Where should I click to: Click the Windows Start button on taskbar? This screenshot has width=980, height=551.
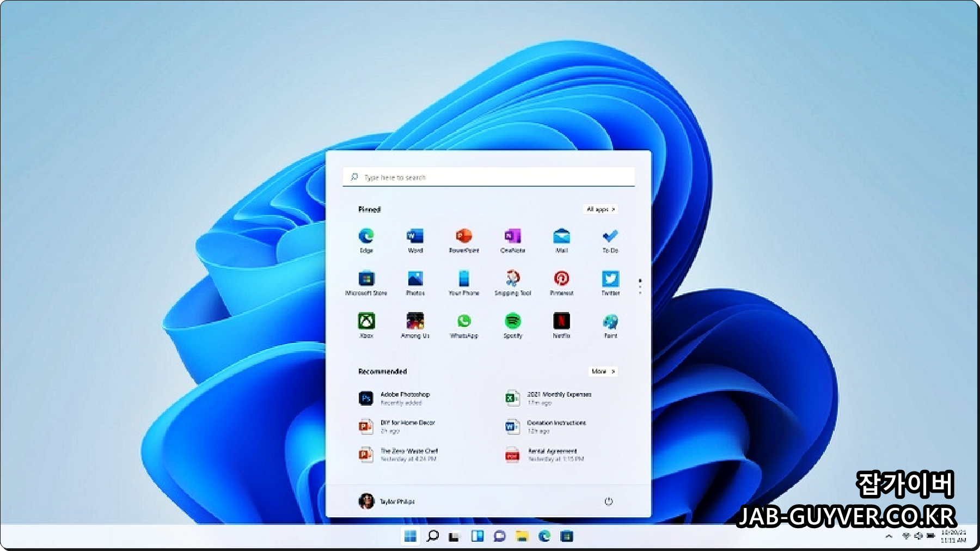(x=411, y=536)
